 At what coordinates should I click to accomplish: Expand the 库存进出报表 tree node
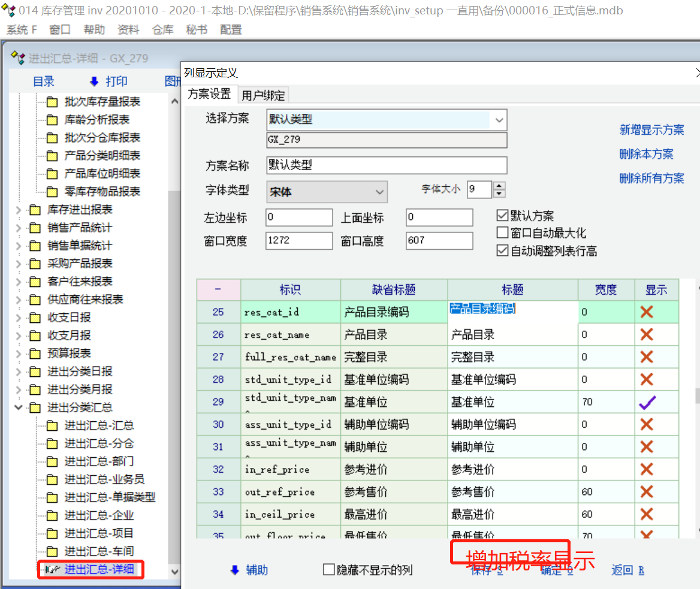[18, 210]
